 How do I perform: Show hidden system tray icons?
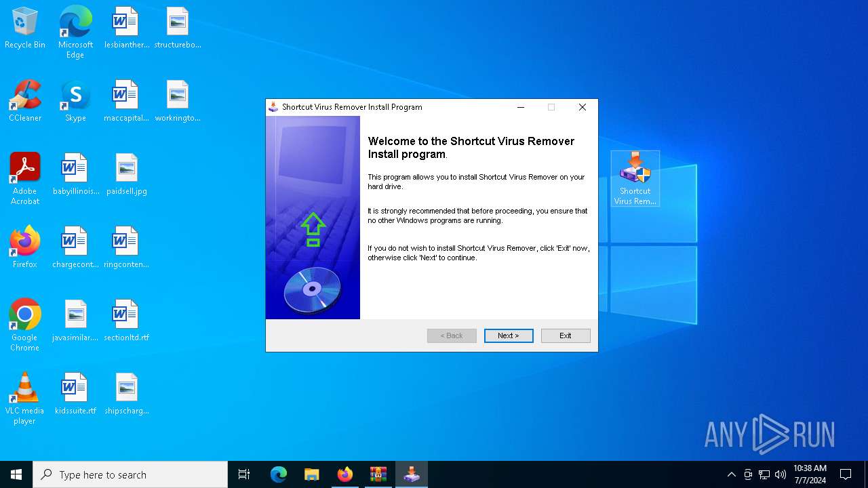[731, 474]
